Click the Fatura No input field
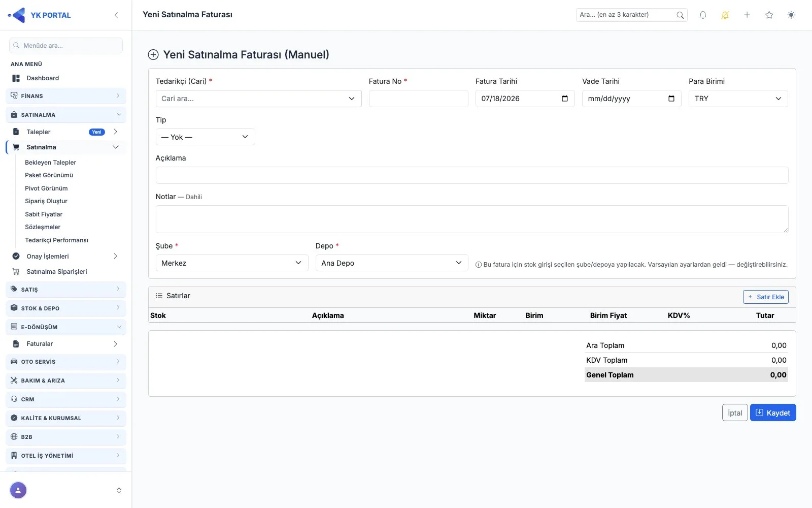 click(x=418, y=99)
